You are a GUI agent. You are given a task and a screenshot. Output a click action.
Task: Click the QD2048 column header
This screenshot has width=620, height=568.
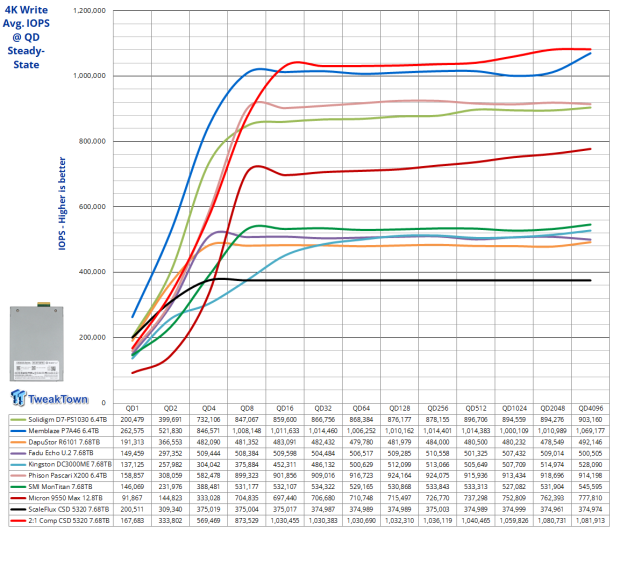point(552,408)
